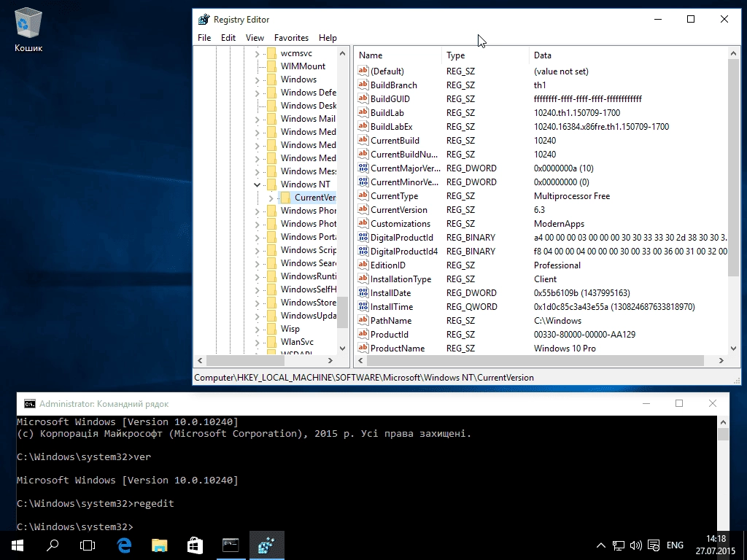The width and height of the screenshot is (747, 560).
Task: Click the BuildBranch string value icon
Action: (363, 85)
